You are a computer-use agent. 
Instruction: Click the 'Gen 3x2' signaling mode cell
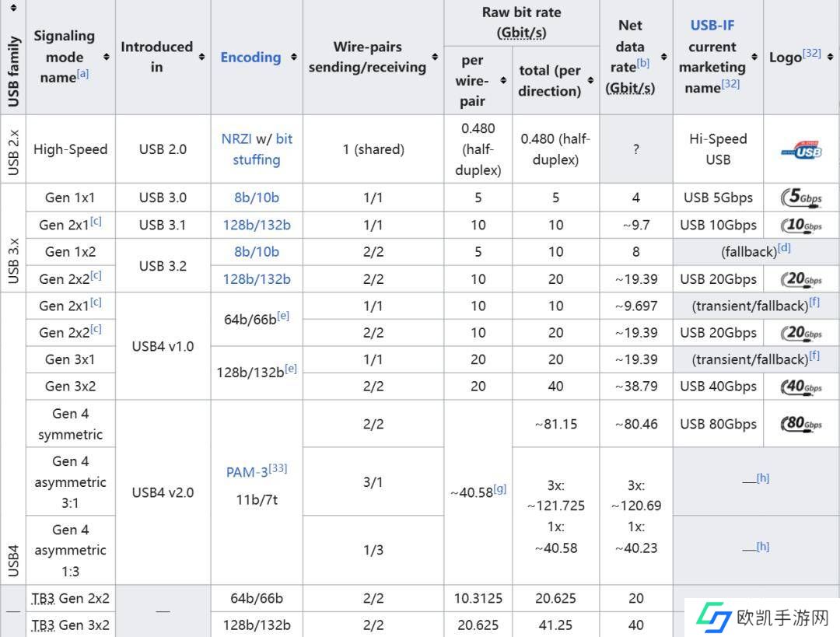[70, 387]
